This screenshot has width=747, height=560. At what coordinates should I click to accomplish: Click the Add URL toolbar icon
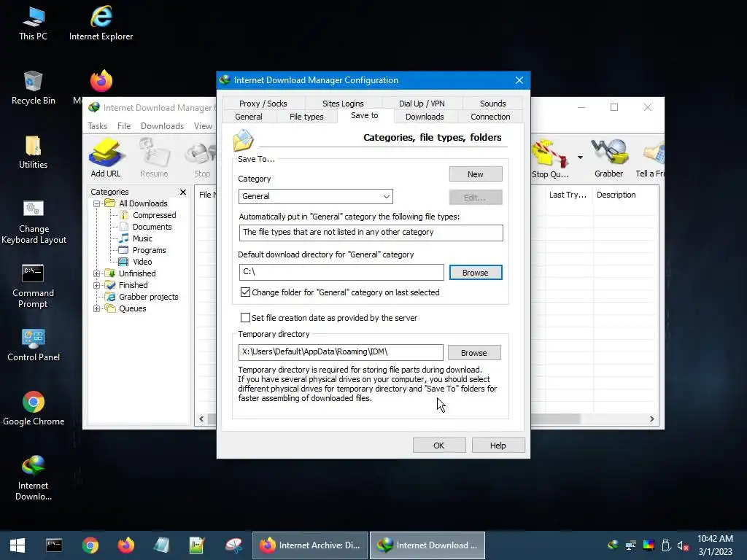coord(105,157)
